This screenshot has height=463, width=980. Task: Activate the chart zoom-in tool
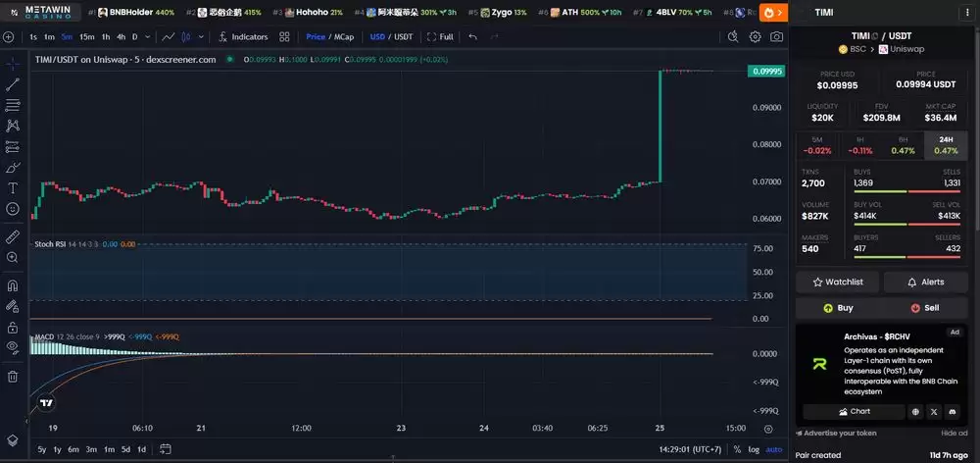click(13, 257)
